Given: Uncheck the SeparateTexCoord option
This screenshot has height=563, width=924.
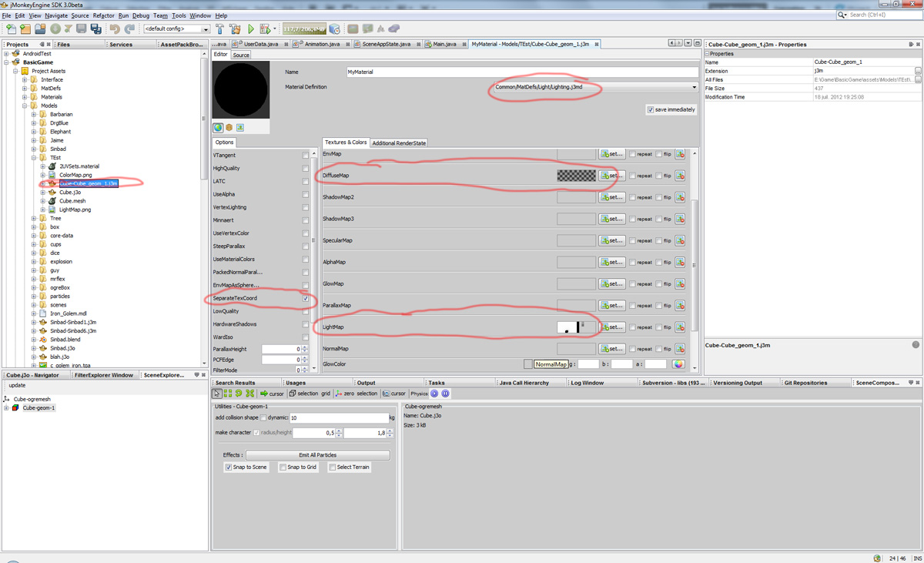Looking at the screenshot, I should click(306, 298).
